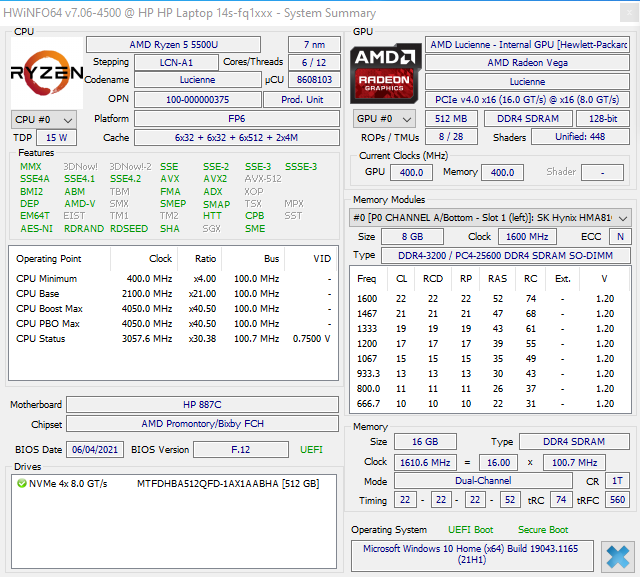Click the AMD Ryzen 5 5500U name field
The height and width of the screenshot is (577, 640).
pos(173,44)
